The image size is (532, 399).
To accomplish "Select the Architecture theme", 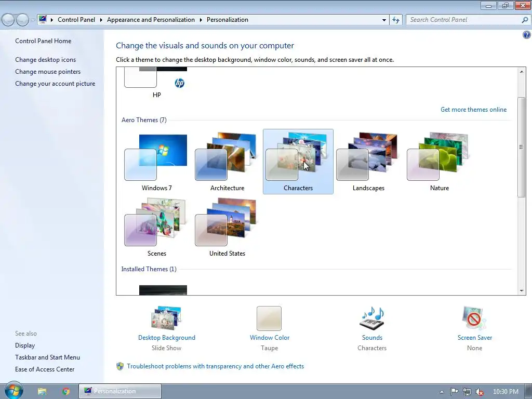I will (x=227, y=162).
